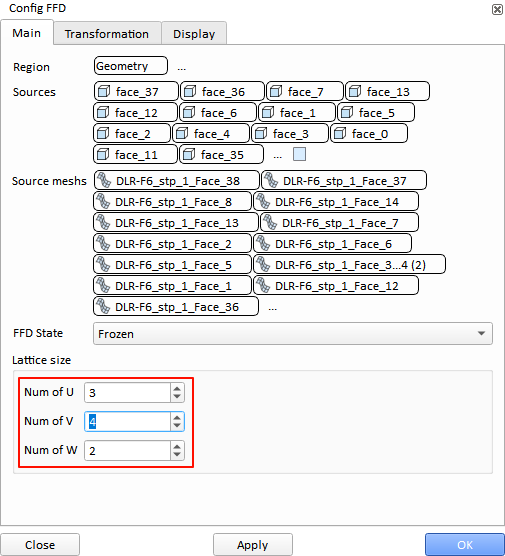505x556 pixels.
Task: Click the light blue square after Sources
Action: (299, 154)
